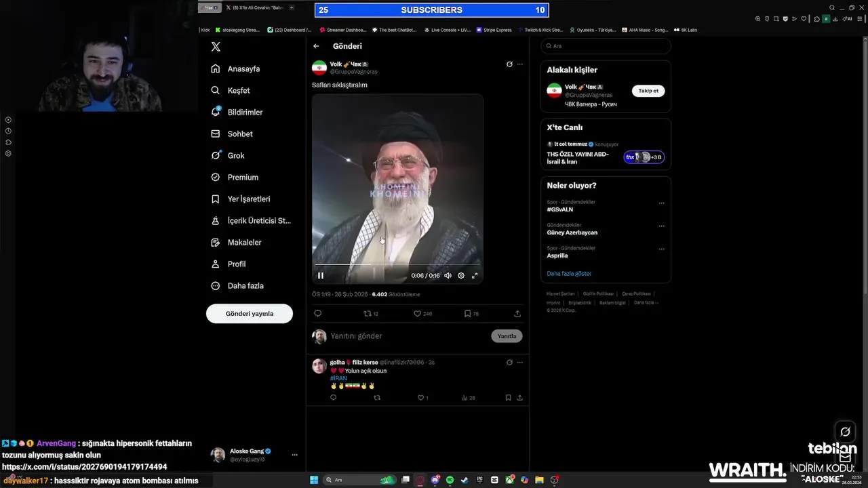868x488 pixels.
Task: Share the main post
Action: point(517,314)
